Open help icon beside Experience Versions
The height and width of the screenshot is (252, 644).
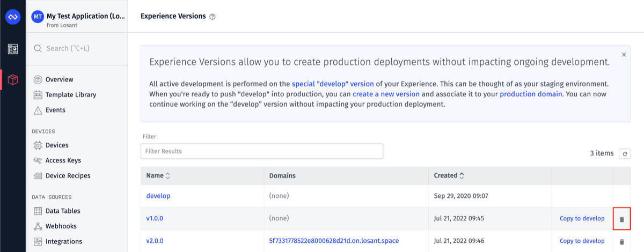[213, 17]
